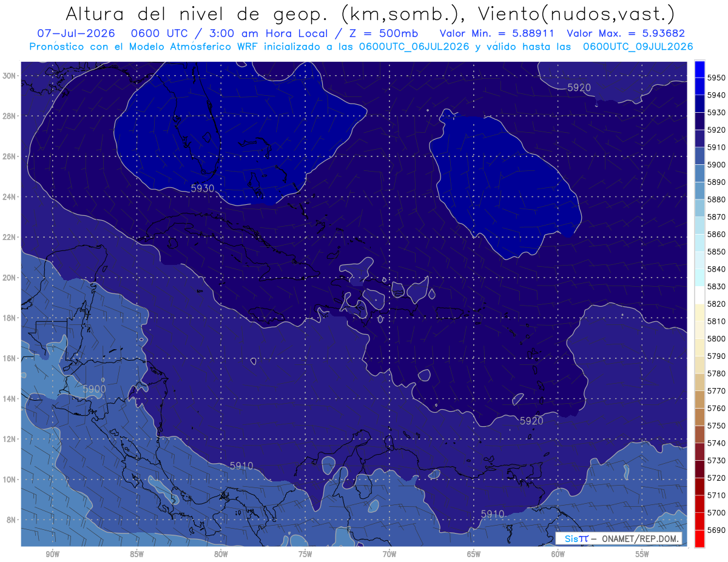
Task: Click the 10N latitude label
Action: 8,480
